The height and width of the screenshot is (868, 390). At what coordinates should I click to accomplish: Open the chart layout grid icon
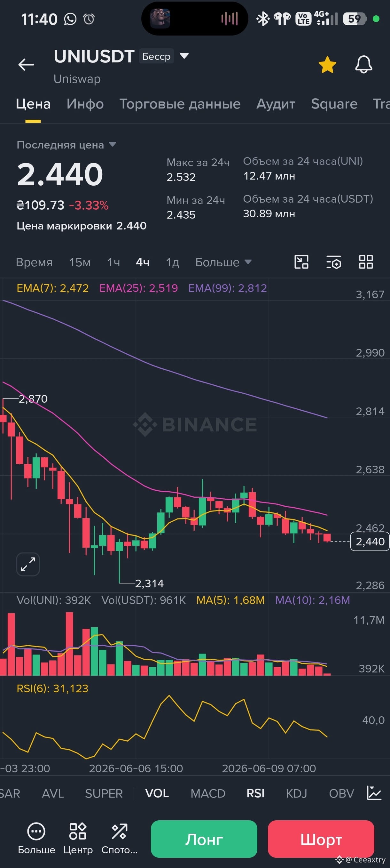366,262
